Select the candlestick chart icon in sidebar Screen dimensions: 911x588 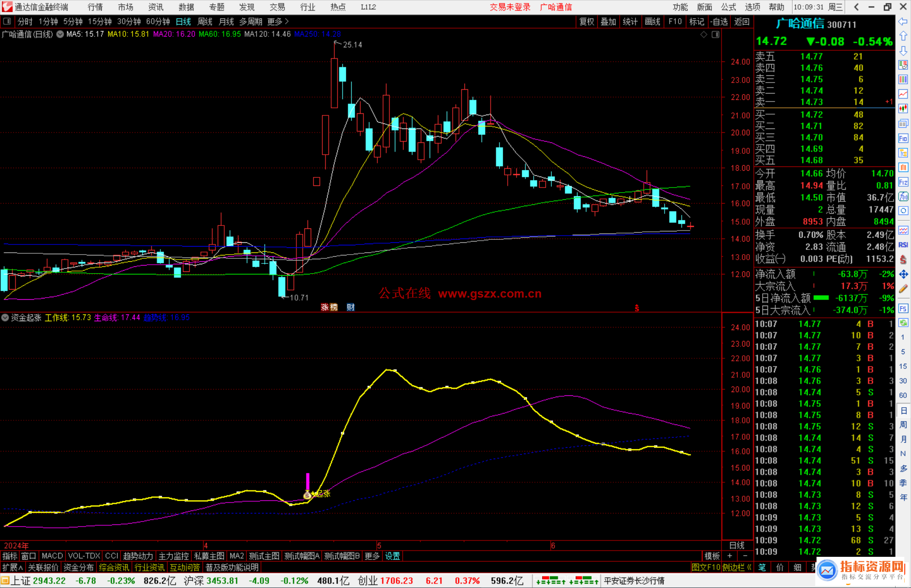903,109
